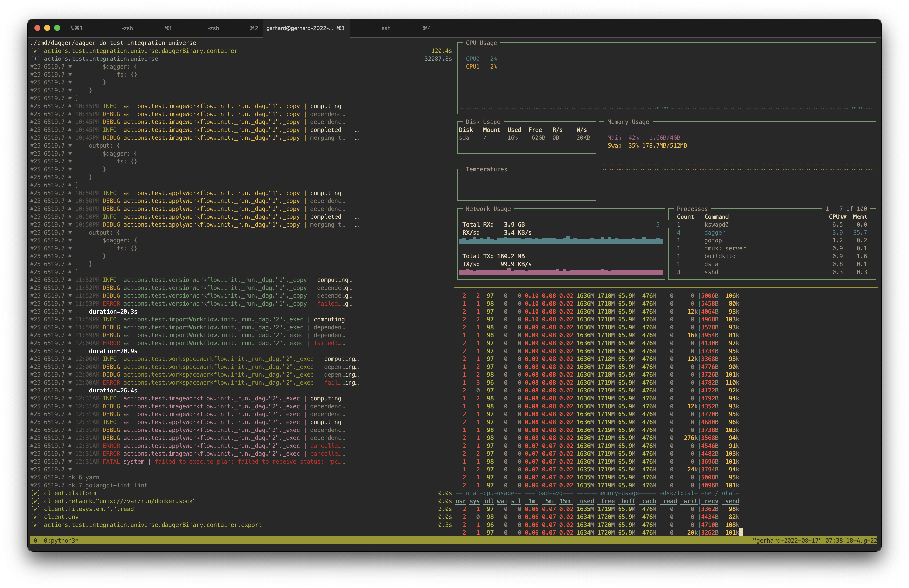Click the 32287.8s elapsed time value
This screenshot has width=909, height=588.
(438, 59)
